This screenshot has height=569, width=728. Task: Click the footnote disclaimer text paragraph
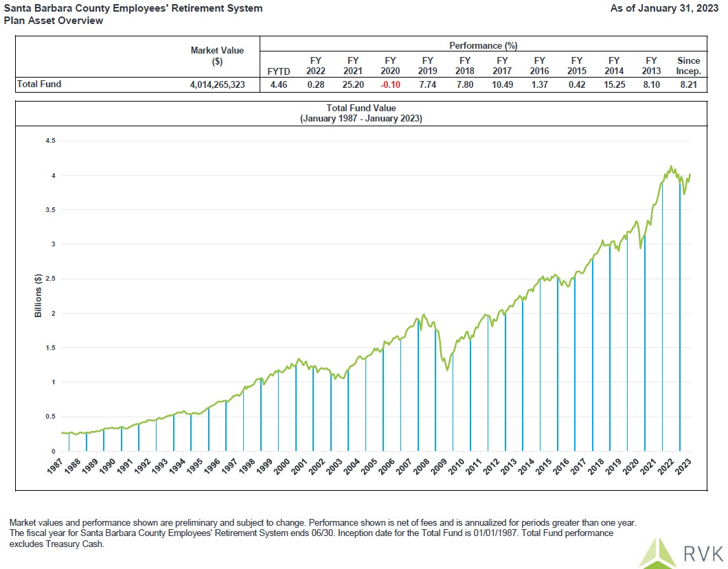323,533
